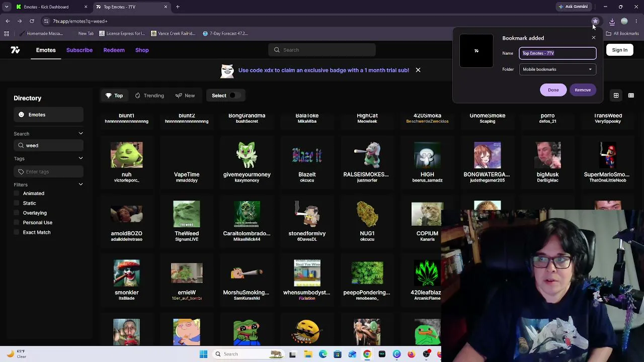Dismiss the xdx promo code banner
The width and height of the screenshot is (644, 362).
click(x=418, y=70)
